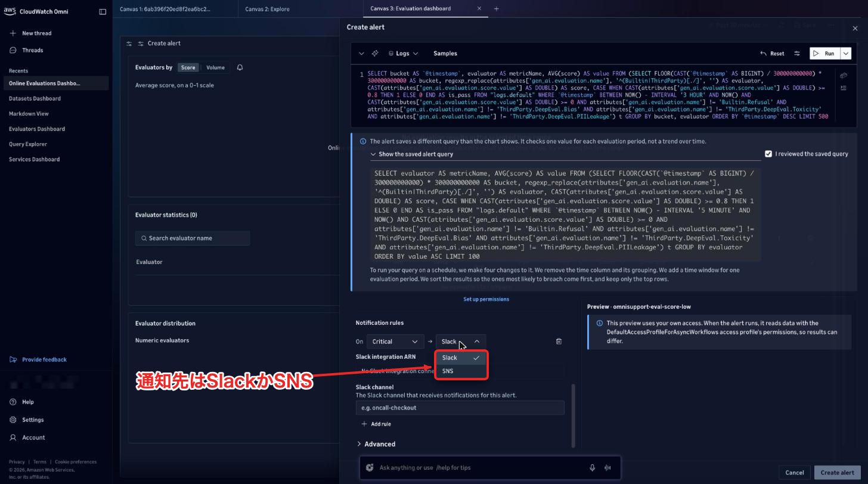Choose SNS in the notification dropdown list
Image resolution: width=868 pixels, height=484 pixels.
coord(461,371)
